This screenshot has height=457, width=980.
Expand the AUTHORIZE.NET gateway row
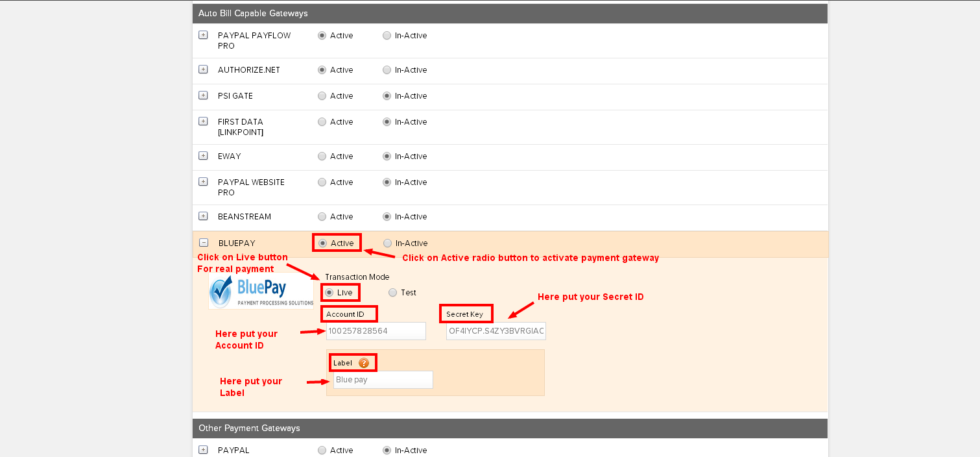(x=203, y=69)
